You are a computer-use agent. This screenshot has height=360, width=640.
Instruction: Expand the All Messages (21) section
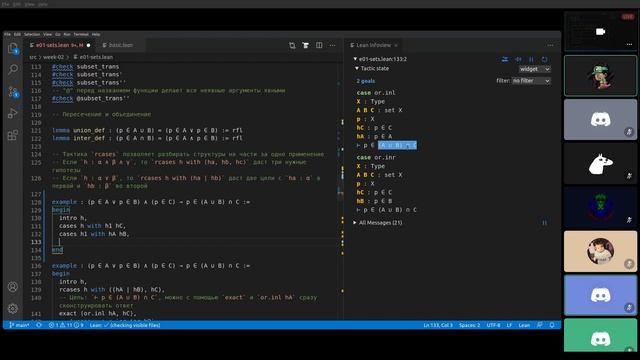(x=355, y=223)
